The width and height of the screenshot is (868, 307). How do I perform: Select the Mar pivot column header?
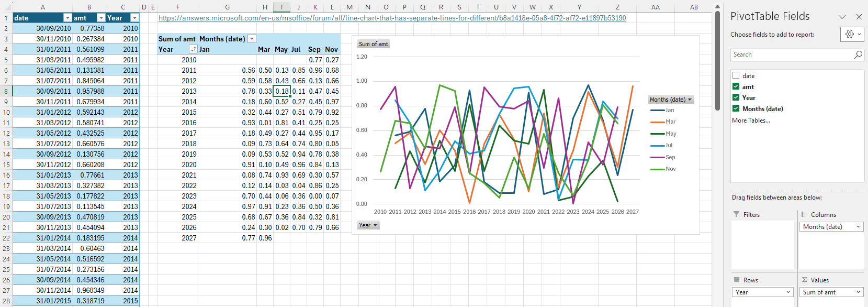264,49
